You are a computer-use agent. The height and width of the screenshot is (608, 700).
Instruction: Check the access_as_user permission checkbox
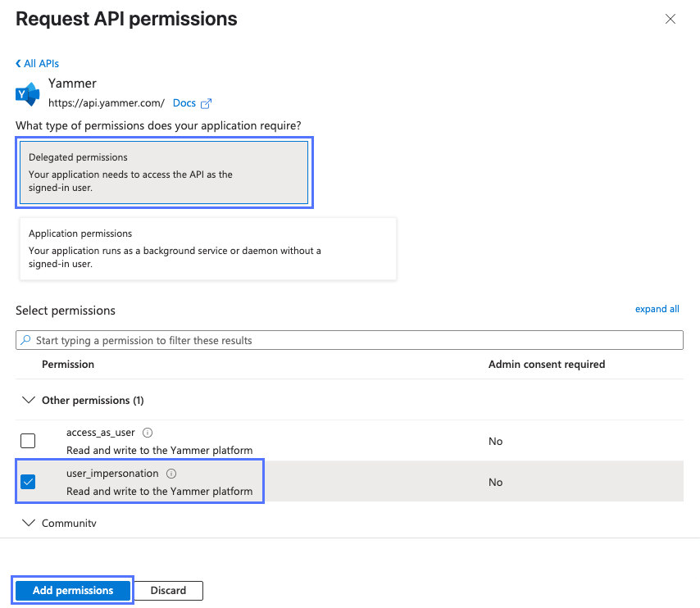click(28, 441)
